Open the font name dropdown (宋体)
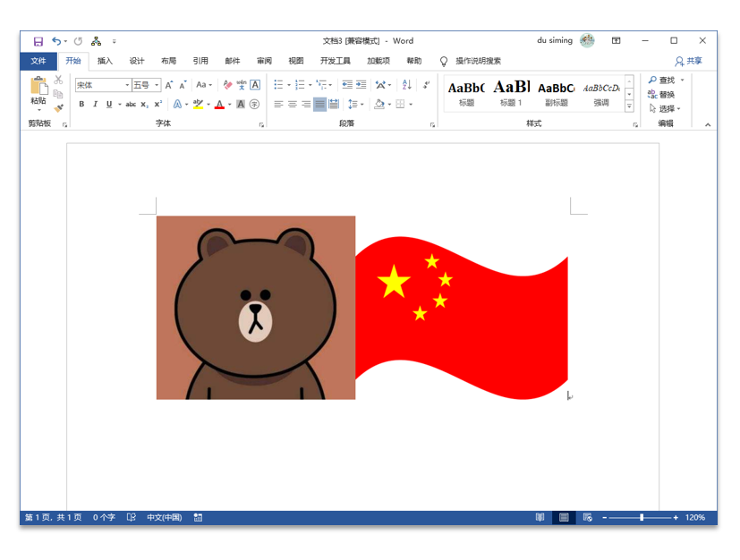Image resolution: width=740 pixels, height=560 pixels. [127, 85]
